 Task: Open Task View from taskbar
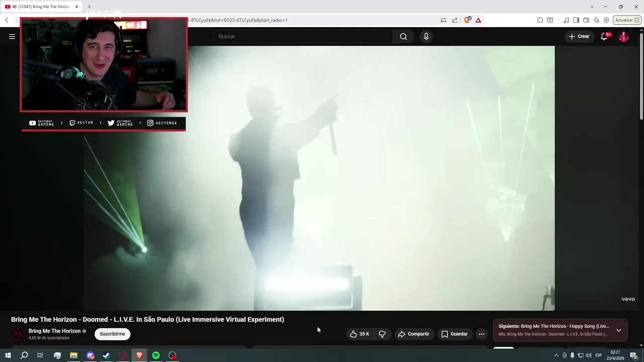40,355
